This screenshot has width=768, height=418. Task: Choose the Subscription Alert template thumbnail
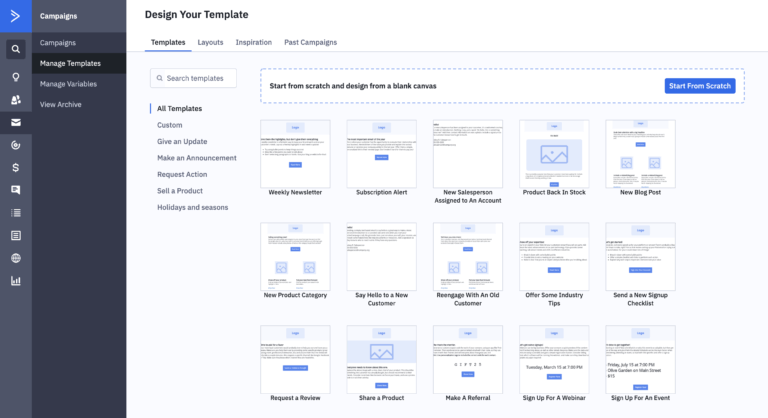point(382,154)
